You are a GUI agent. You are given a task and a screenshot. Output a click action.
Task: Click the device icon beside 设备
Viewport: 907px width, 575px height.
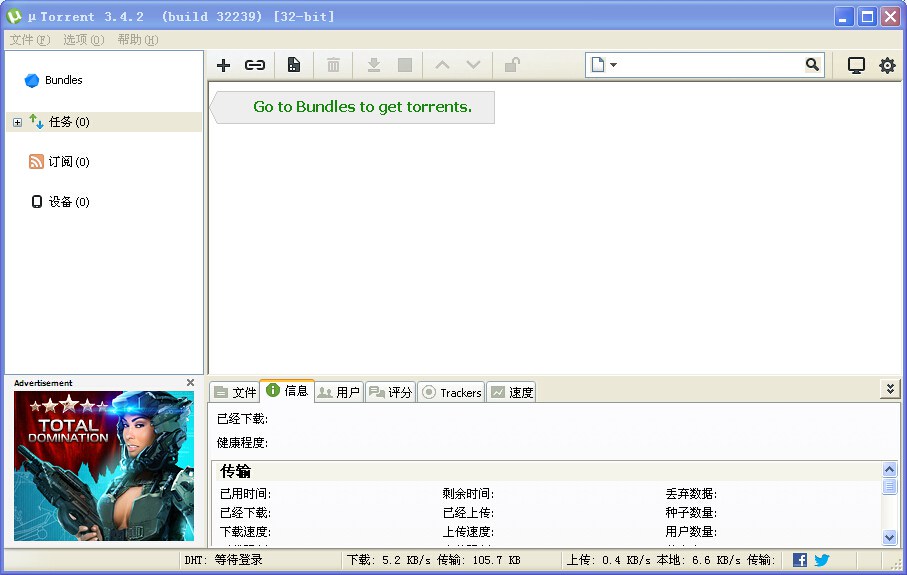click(x=36, y=201)
